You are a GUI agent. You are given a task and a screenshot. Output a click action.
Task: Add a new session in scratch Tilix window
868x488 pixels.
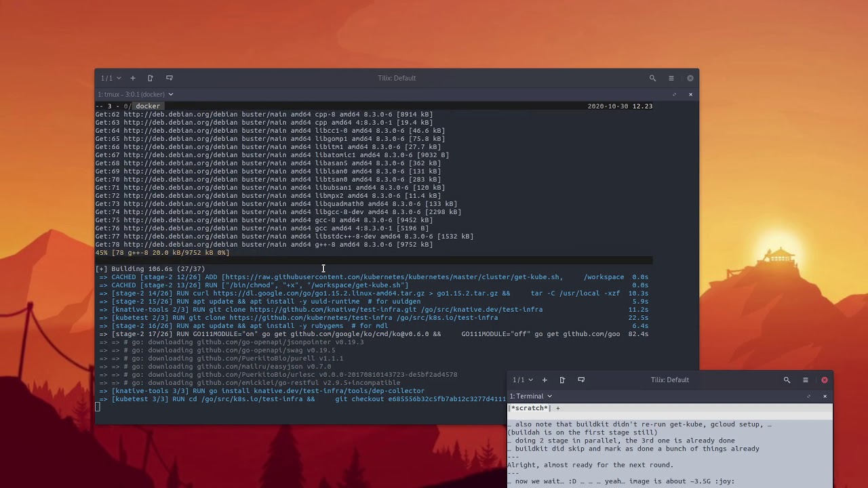pyautogui.click(x=544, y=380)
